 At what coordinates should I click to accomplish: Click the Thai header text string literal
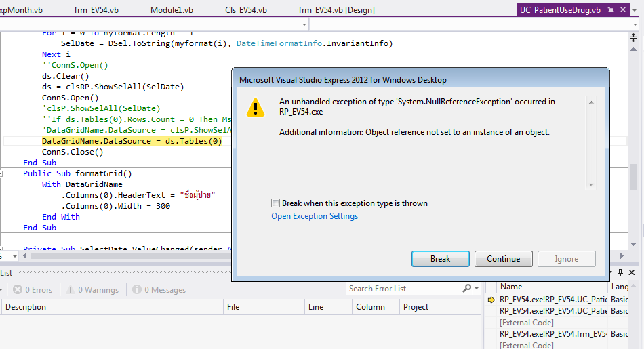tap(197, 194)
